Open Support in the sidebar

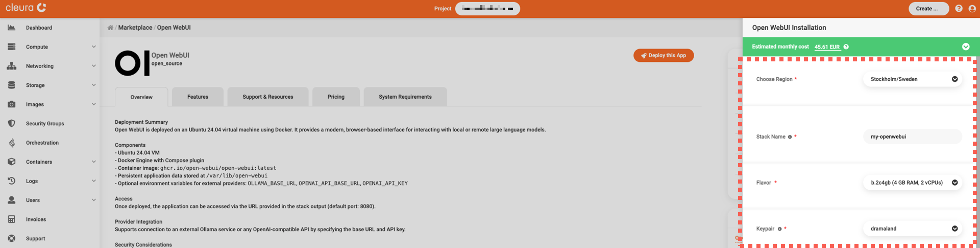point(35,238)
